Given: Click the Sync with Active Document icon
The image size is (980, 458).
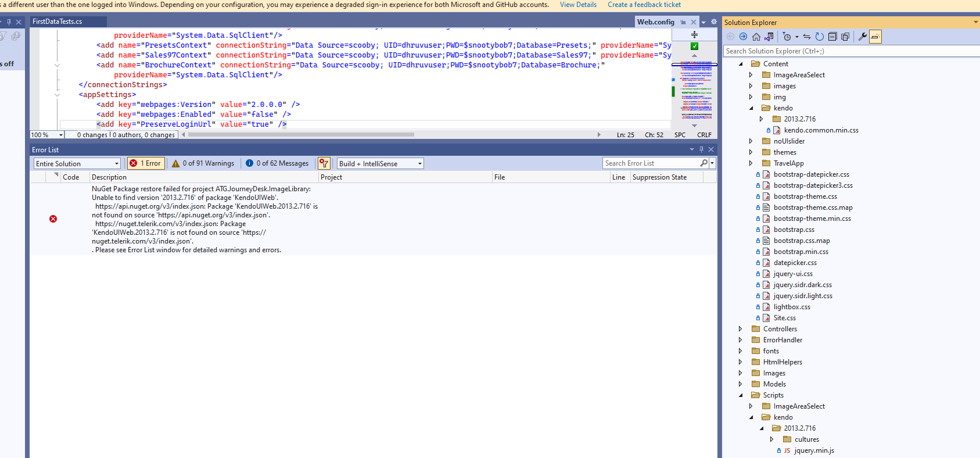Looking at the screenshot, I should coord(807,37).
